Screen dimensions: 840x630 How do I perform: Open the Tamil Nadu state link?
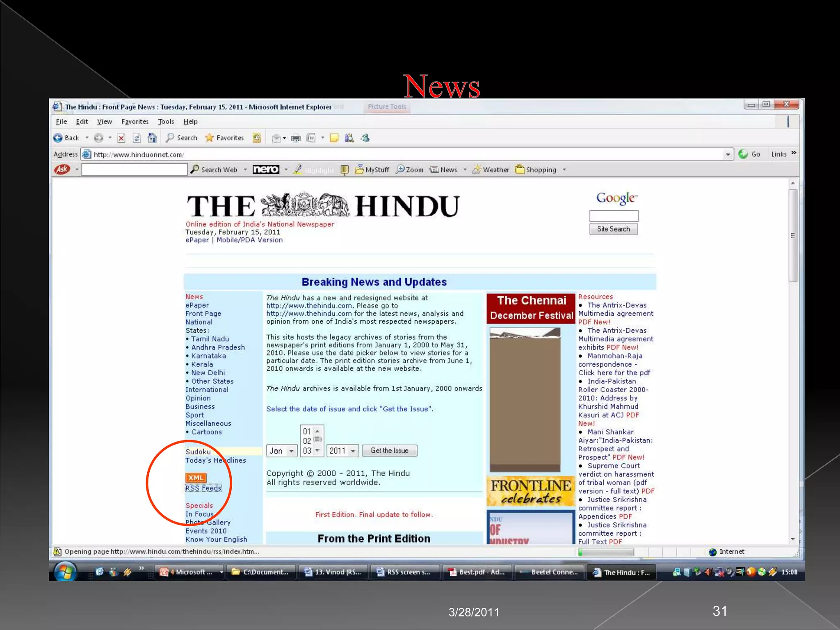pos(210,339)
